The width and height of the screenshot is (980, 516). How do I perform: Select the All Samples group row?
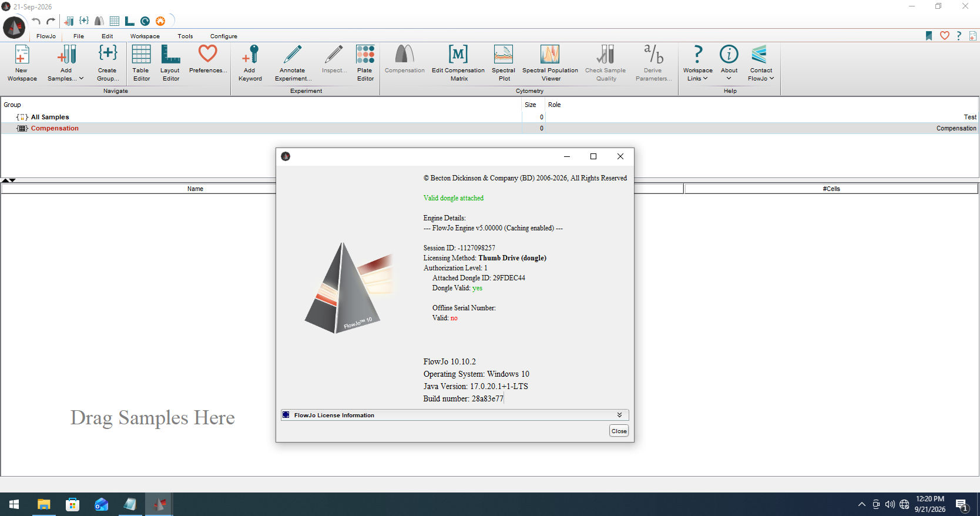pos(490,117)
